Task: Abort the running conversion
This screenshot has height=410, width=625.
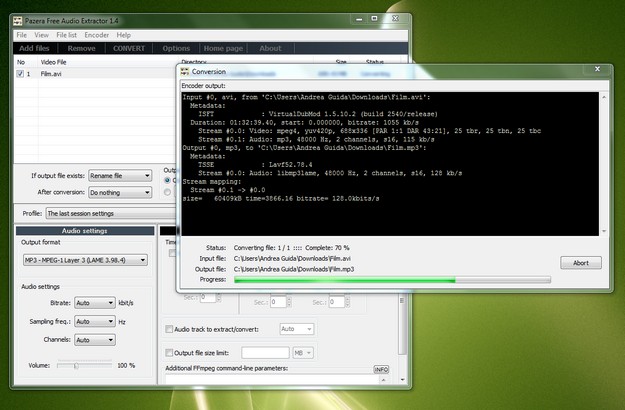Action: coord(581,263)
